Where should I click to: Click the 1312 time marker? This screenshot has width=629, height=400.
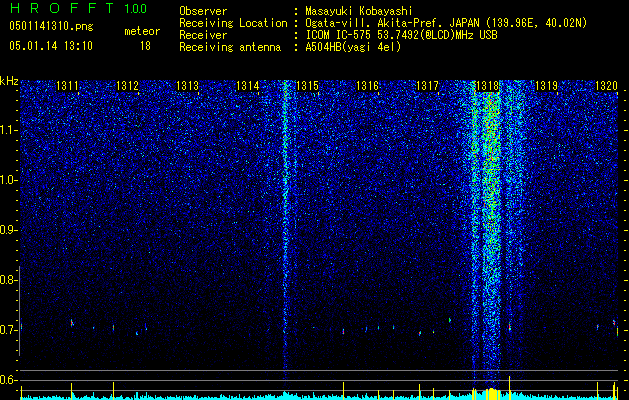click(x=127, y=85)
